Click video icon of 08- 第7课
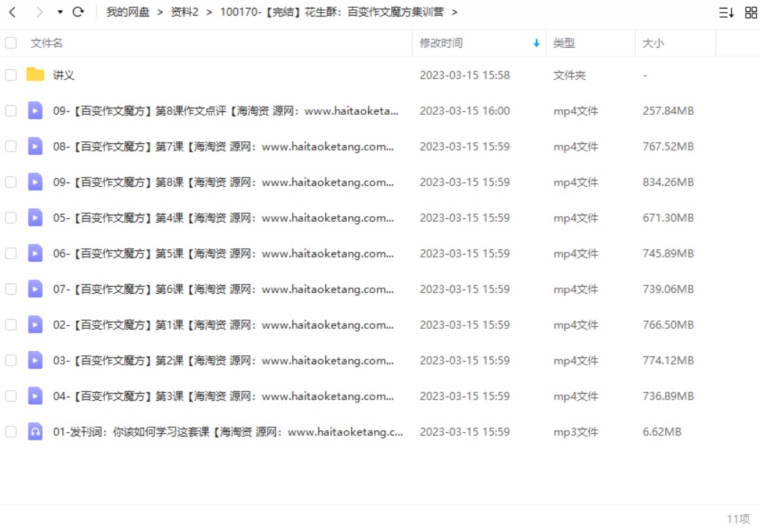 35,146
